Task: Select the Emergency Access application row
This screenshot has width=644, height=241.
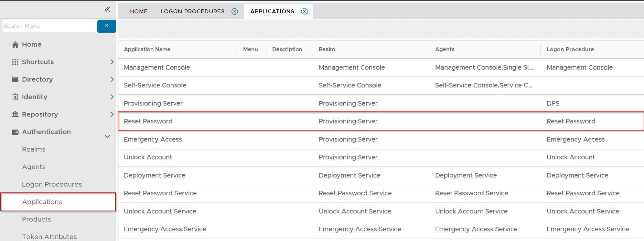Action: pos(153,139)
